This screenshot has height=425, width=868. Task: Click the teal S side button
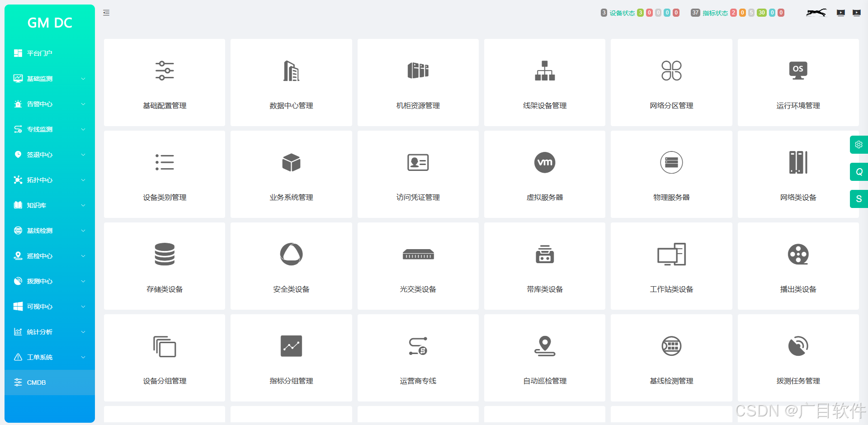click(859, 199)
